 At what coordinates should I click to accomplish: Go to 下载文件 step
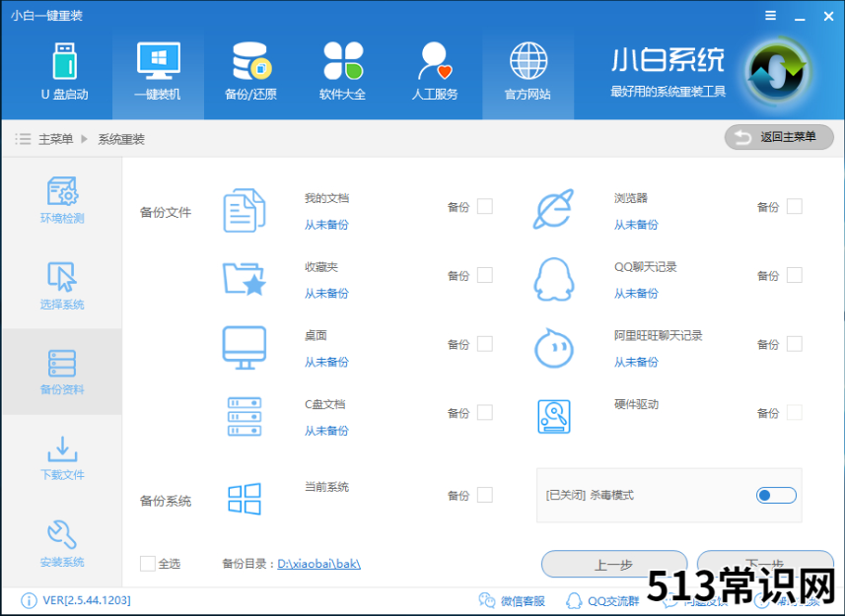click(62, 457)
